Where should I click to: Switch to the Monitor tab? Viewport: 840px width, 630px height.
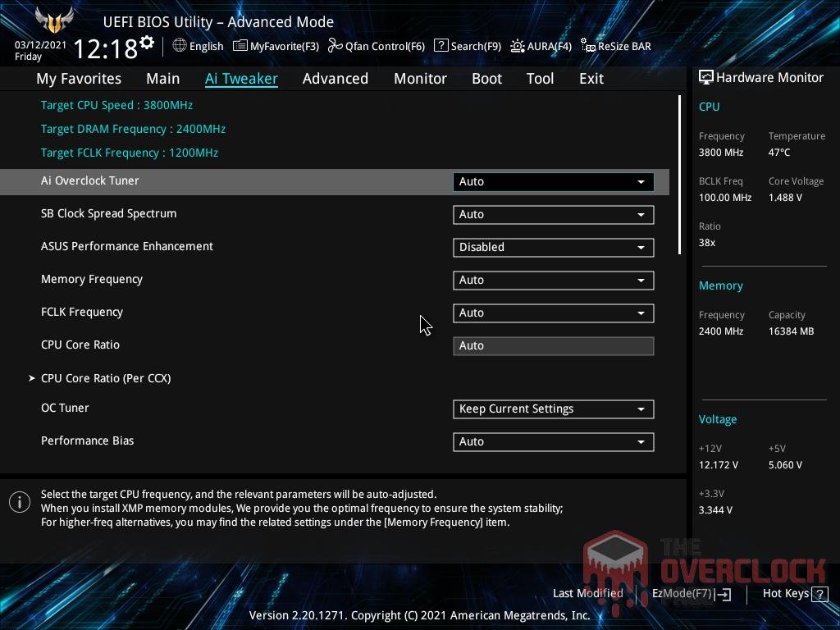(420, 78)
